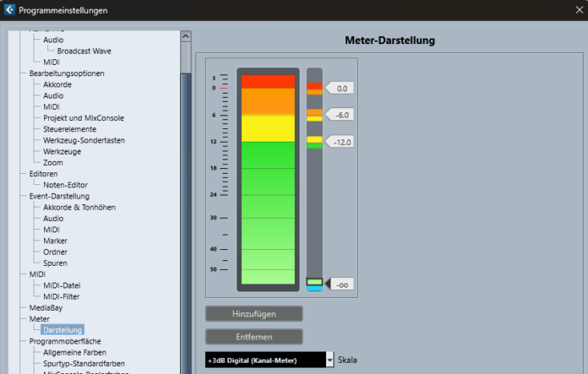Open MIDI-Filter settings

pyautogui.click(x=62, y=297)
